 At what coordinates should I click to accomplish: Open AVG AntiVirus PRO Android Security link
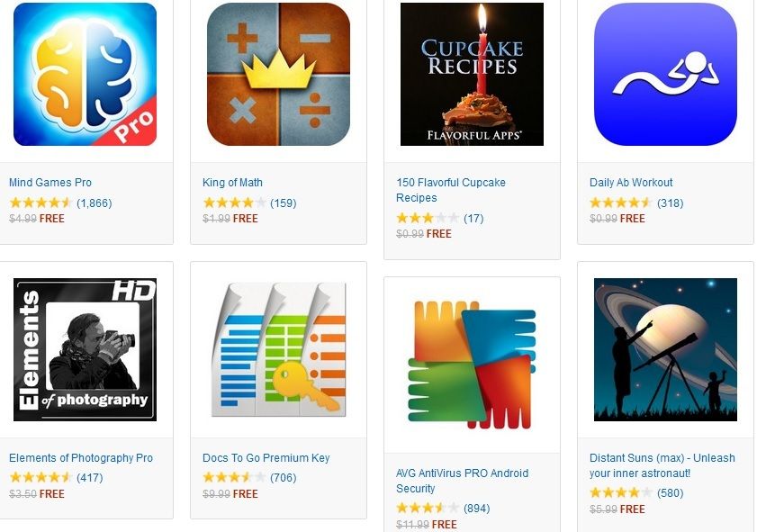point(462,481)
